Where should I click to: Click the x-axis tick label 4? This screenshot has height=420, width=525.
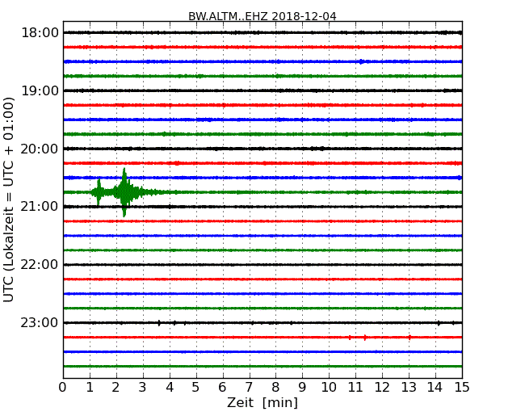(x=170, y=388)
